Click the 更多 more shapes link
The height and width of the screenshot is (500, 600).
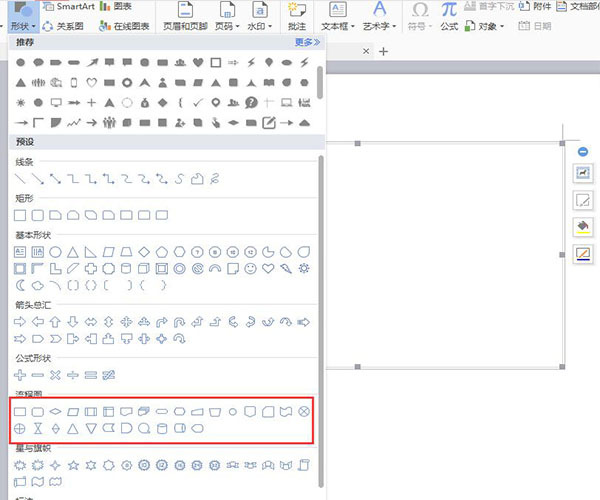pos(307,43)
